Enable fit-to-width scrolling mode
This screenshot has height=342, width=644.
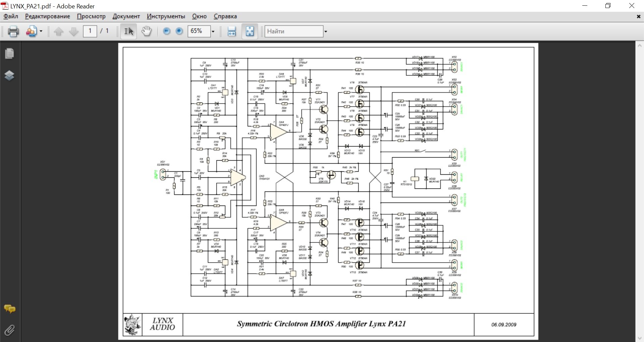coord(232,32)
